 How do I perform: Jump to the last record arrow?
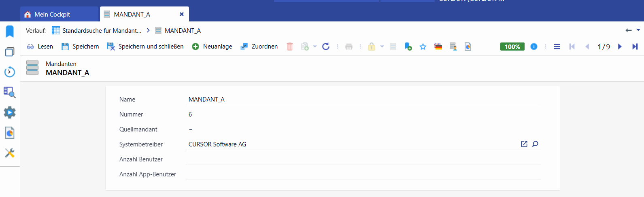coord(635,47)
